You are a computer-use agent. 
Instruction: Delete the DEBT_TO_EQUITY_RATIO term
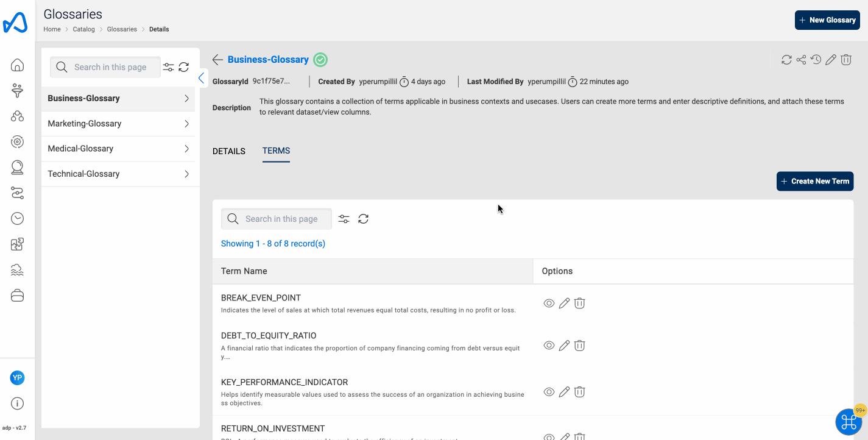click(x=580, y=346)
